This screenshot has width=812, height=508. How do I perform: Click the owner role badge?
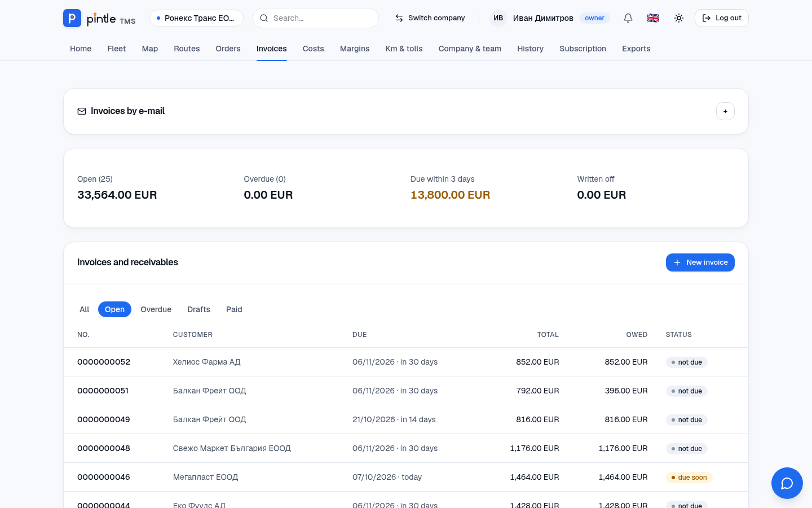click(594, 18)
